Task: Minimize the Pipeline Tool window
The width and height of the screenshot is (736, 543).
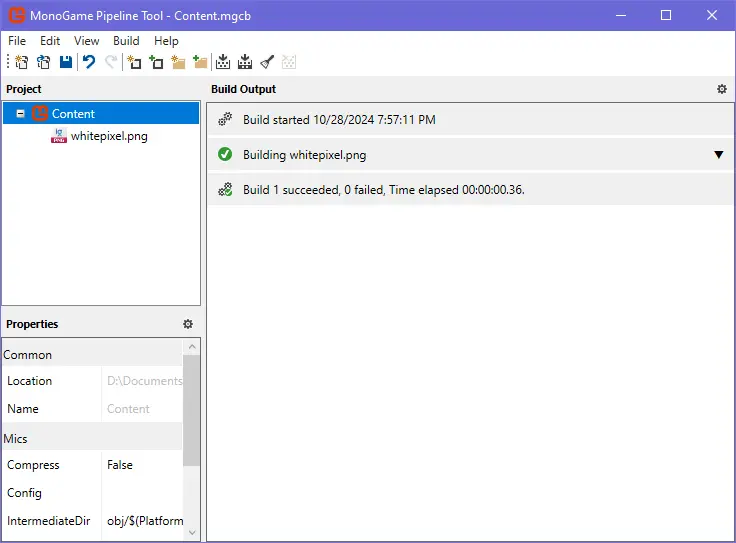Action: pos(621,15)
